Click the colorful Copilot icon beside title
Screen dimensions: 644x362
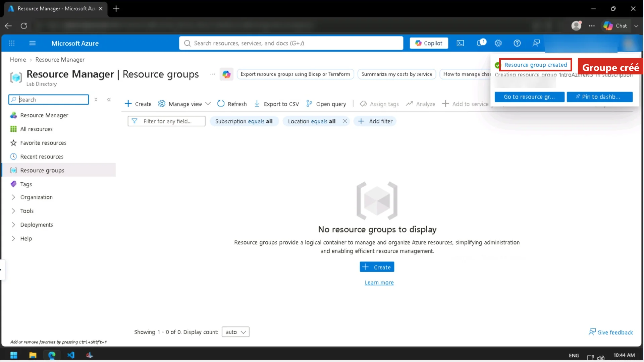coord(226,74)
